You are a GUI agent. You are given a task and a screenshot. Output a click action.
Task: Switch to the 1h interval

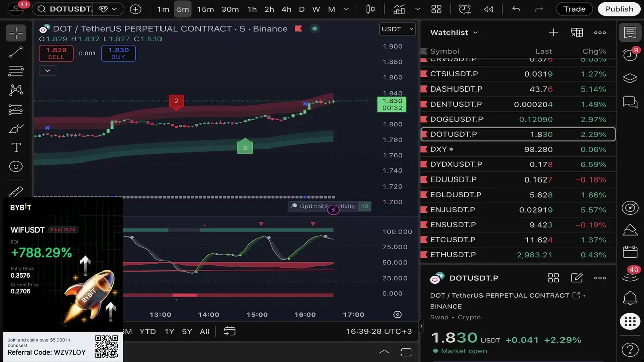[x=252, y=9]
